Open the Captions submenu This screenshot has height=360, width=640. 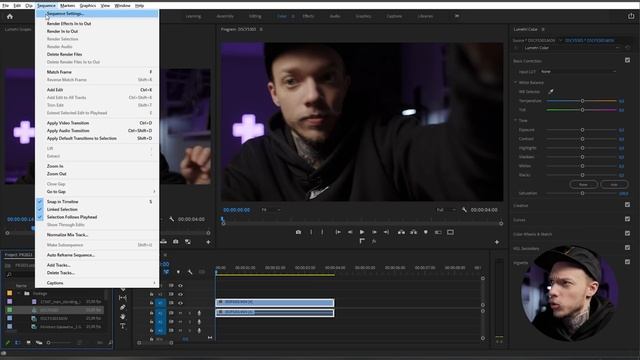[x=97, y=283]
